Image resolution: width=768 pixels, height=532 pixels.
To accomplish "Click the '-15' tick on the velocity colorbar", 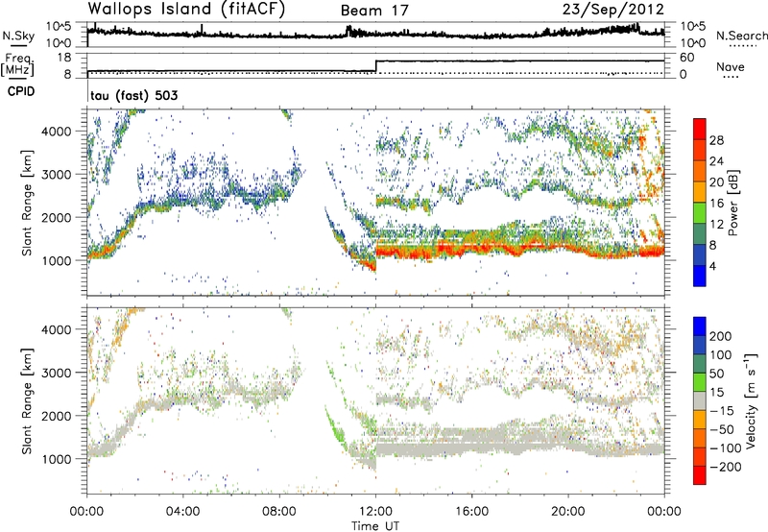I will (x=722, y=411).
